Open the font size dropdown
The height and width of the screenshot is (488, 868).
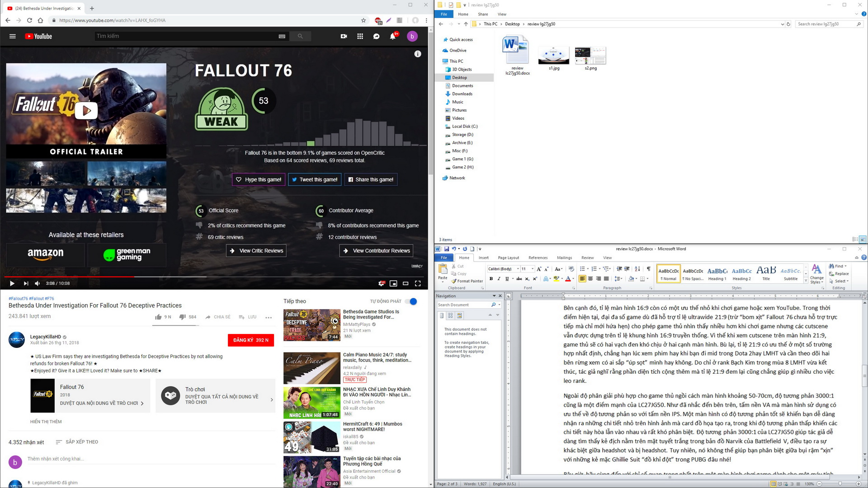[533, 269]
